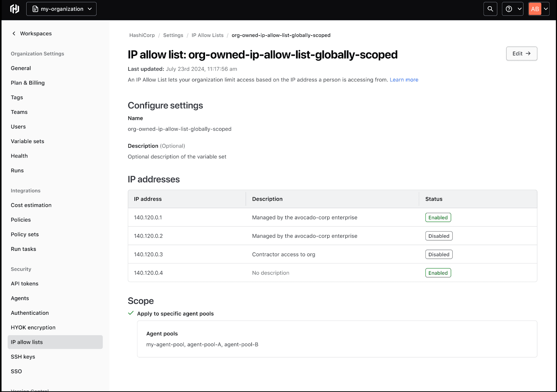Click the document icon beside my-organization
The height and width of the screenshot is (392, 557).
pyautogui.click(x=36, y=9)
